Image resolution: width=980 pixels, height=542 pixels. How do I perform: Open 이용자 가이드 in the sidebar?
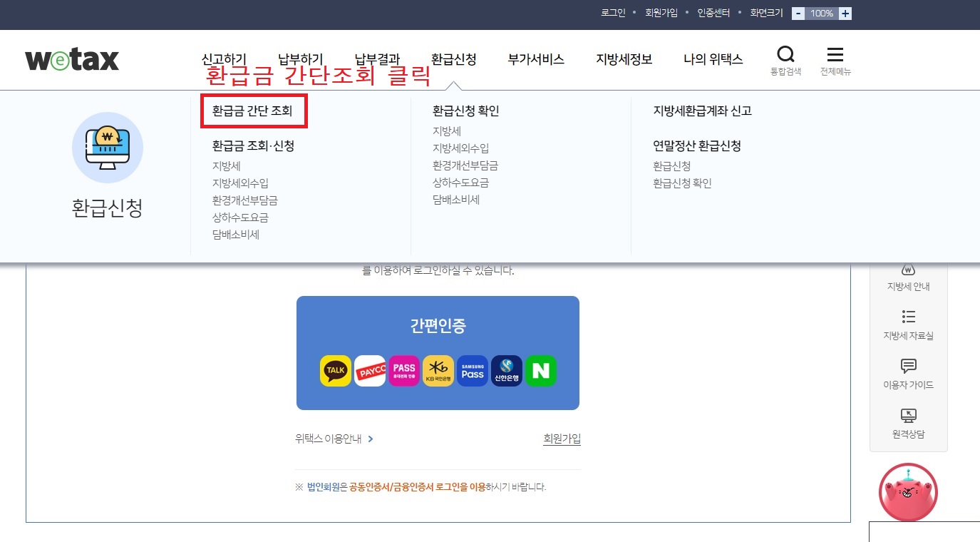click(x=908, y=374)
